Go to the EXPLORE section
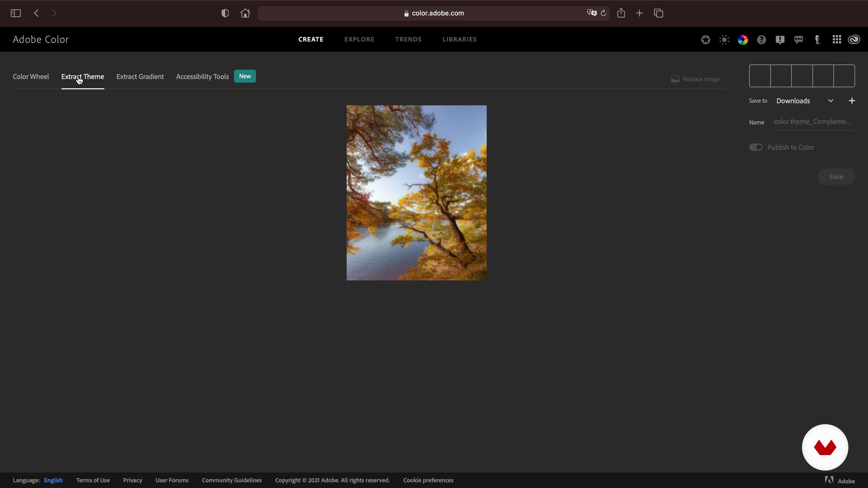 coord(359,39)
